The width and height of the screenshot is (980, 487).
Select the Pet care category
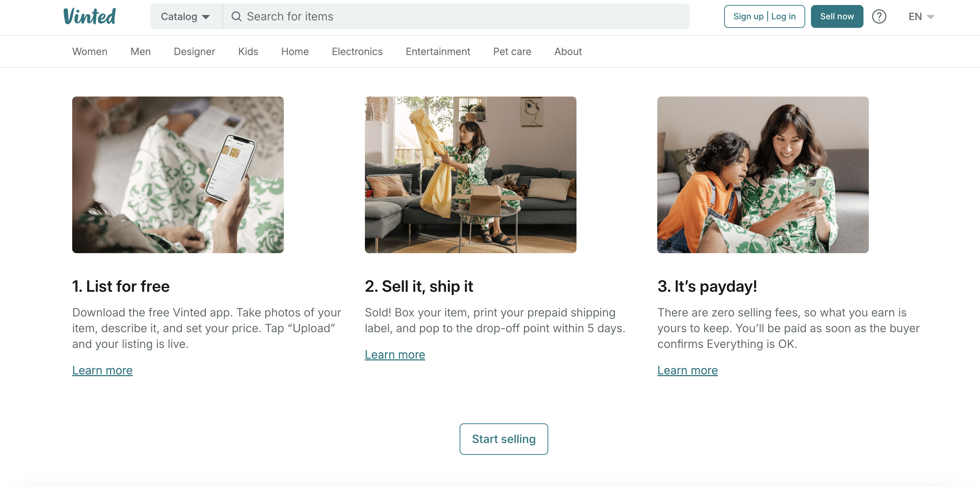[x=512, y=51]
